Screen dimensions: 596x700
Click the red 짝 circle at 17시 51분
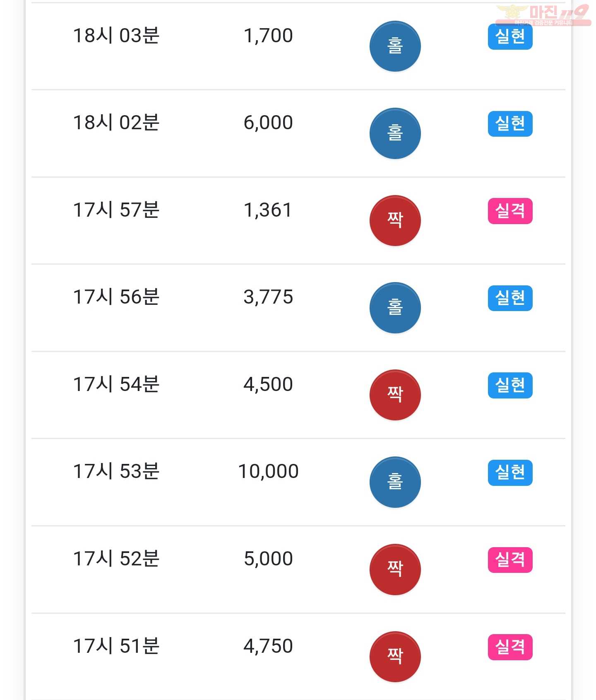point(395,657)
